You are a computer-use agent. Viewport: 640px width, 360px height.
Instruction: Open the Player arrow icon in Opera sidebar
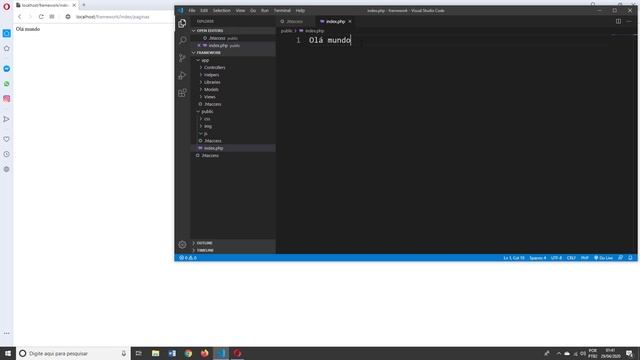click(x=7, y=119)
